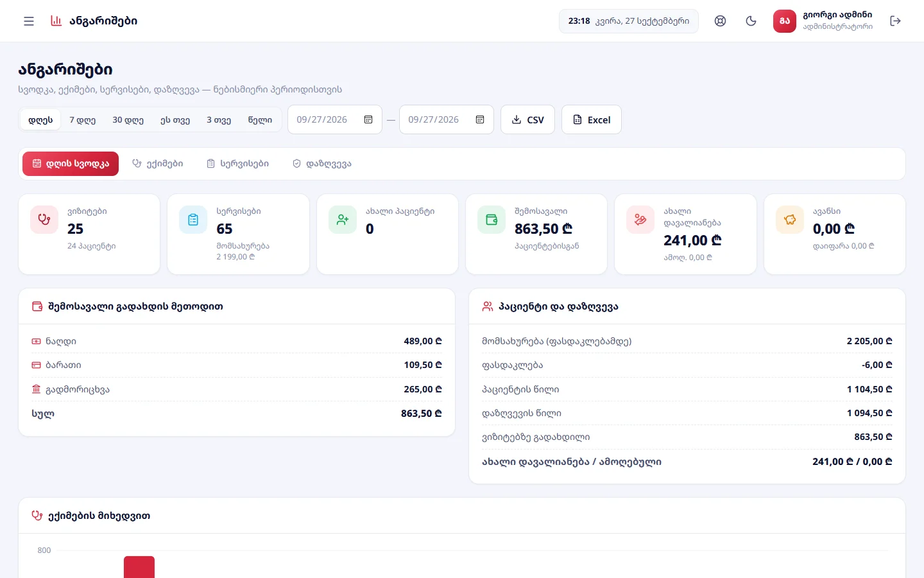Open calendar picker on start date field
This screenshot has width=924, height=578.
pyautogui.click(x=368, y=119)
